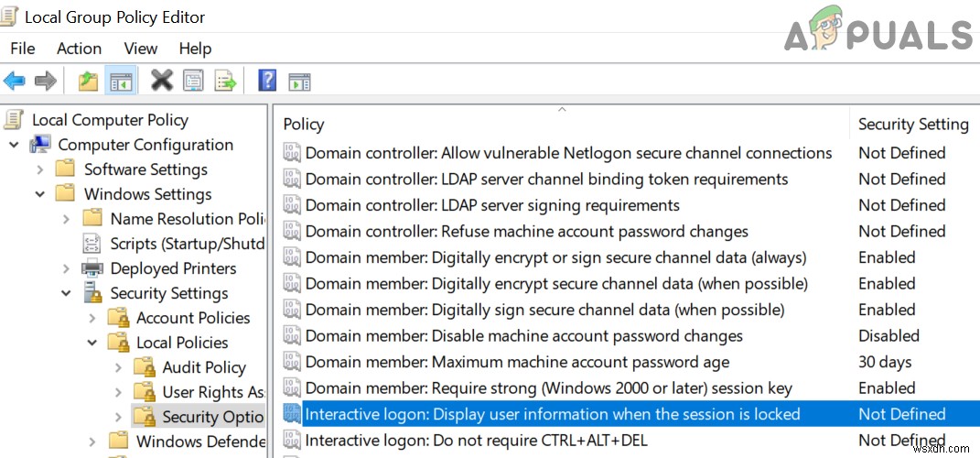The width and height of the screenshot is (980, 458).
Task: Click the Delete X toolbar icon
Action: click(x=162, y=81)
